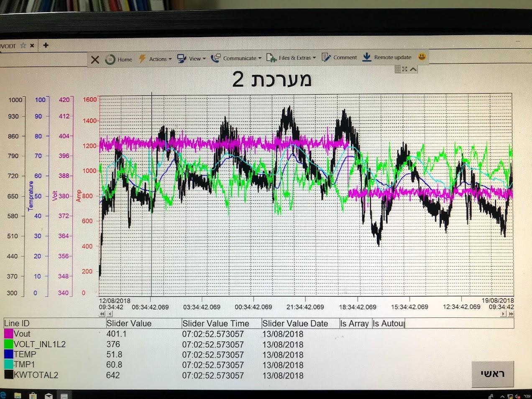
Task: Click the grid icon under toolbar
Action: click(398, 69)
